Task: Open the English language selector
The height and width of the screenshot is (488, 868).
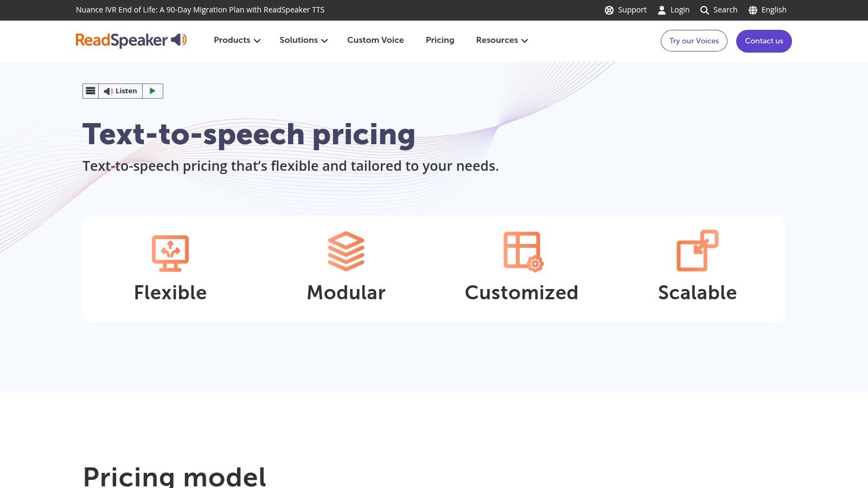Action: pyautogui.click(x=767, y=10)
